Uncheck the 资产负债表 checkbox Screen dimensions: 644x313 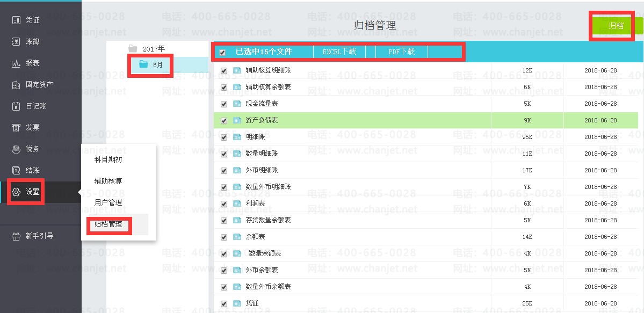224,121
